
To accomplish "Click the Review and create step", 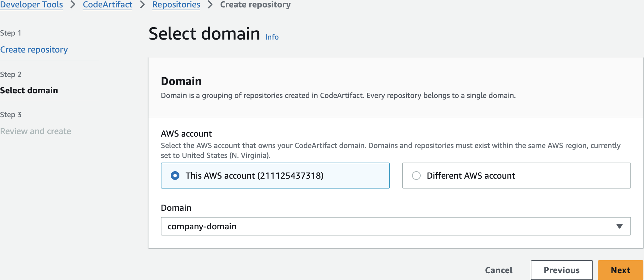I will (36, 131).
